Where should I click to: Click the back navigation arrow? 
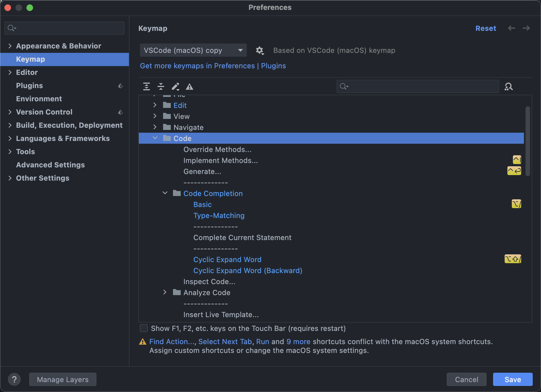[512, 28]
